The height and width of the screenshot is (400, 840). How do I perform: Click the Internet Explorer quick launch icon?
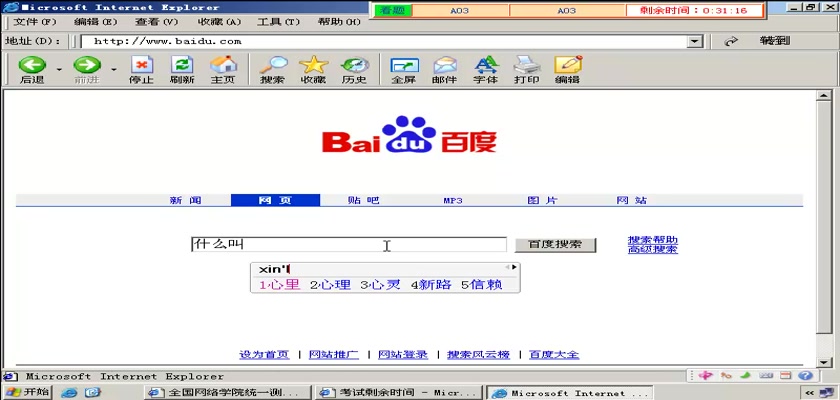tap(69, 393)
